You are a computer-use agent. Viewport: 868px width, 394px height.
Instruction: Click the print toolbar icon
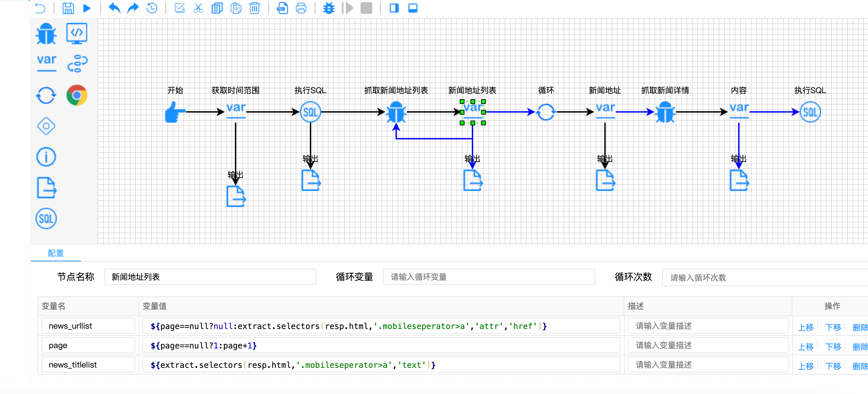click(x=301, y=8)
